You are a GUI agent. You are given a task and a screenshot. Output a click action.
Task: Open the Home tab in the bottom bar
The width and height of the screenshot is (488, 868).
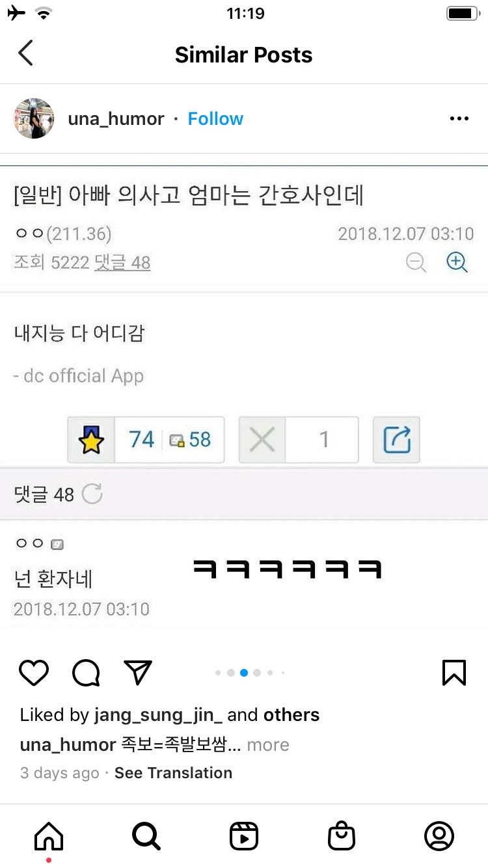[49, 836]
